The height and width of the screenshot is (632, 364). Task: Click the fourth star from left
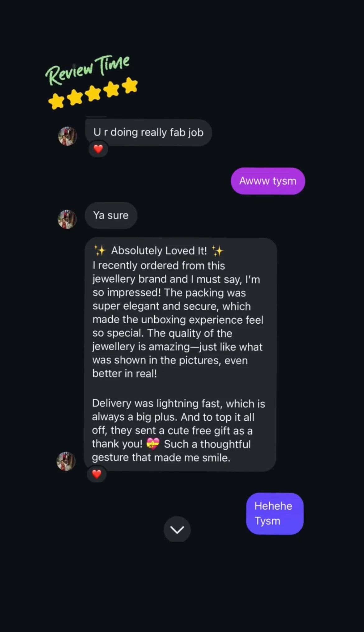tap(111, 90)
